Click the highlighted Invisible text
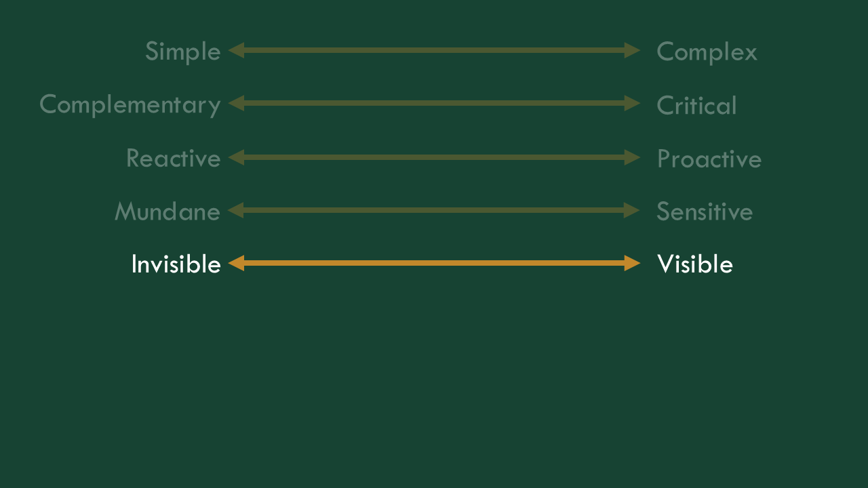 click(x=176, y=264)
